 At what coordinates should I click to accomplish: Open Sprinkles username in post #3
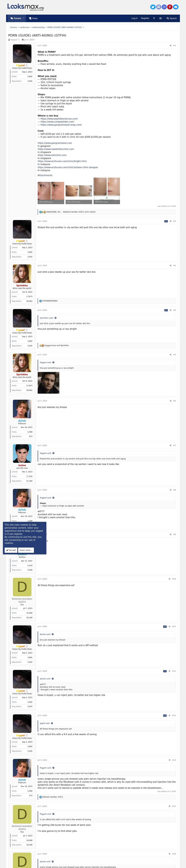click(22, 285)
